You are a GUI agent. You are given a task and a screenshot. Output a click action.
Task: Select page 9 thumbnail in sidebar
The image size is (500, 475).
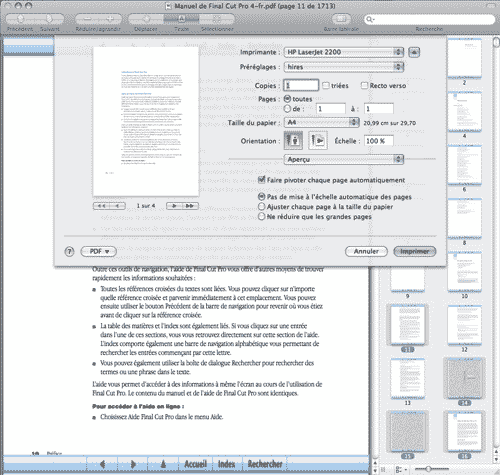pyautogui.click(x=407, y=279)
